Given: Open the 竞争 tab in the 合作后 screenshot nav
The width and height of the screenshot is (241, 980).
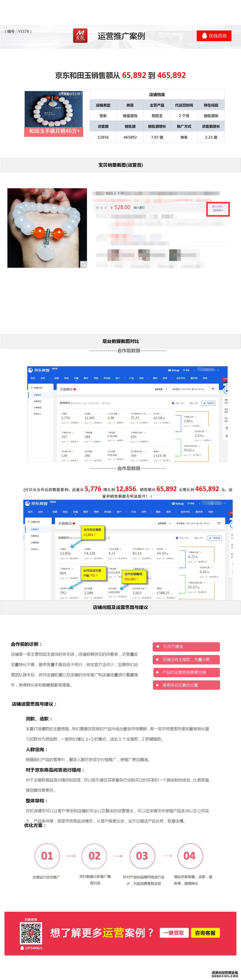Looking at the screenshot, I should pyautogui.click(x=144, y=512).
